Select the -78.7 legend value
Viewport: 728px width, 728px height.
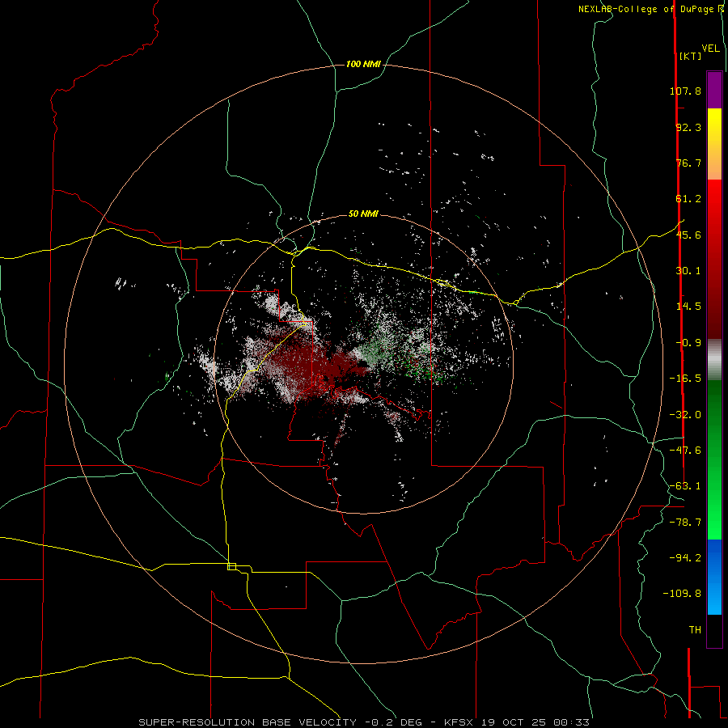685,523
